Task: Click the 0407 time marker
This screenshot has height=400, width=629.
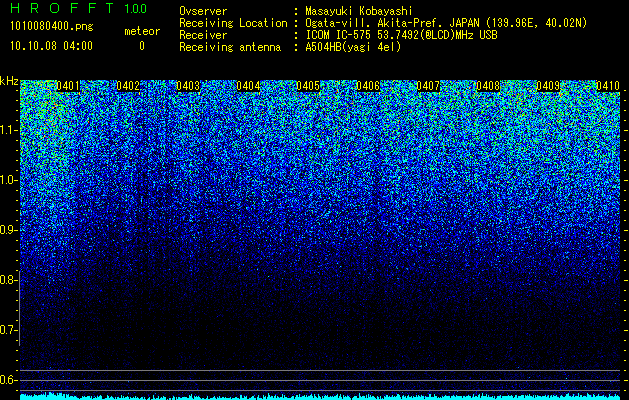Action: [x=428, y=86]
